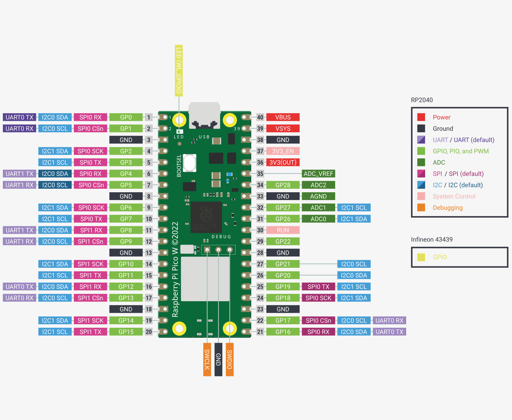Select the green GPIO, PIO, and PWM swatch
The width and height of the screenshot is (512, 420).
[x=421, y=151]
